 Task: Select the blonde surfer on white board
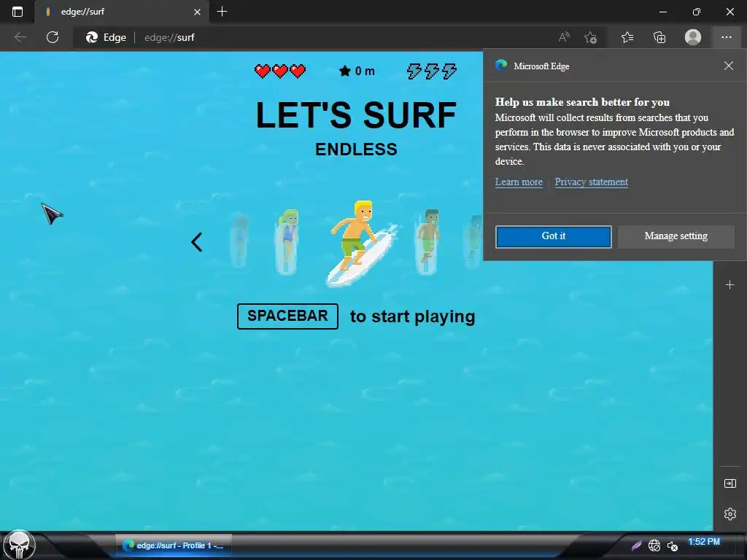pyautogui.click(x=361, y=244)
